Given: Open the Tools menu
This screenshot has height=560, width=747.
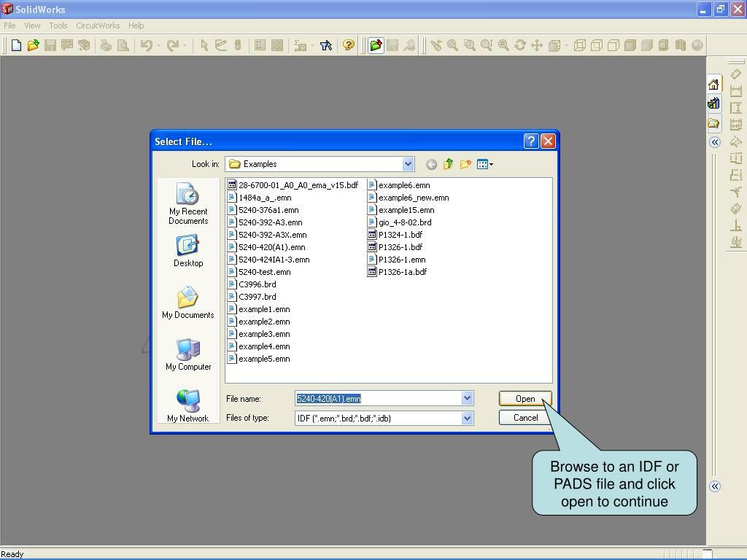Looking at the screenshot, I should (x=58, y=26).
